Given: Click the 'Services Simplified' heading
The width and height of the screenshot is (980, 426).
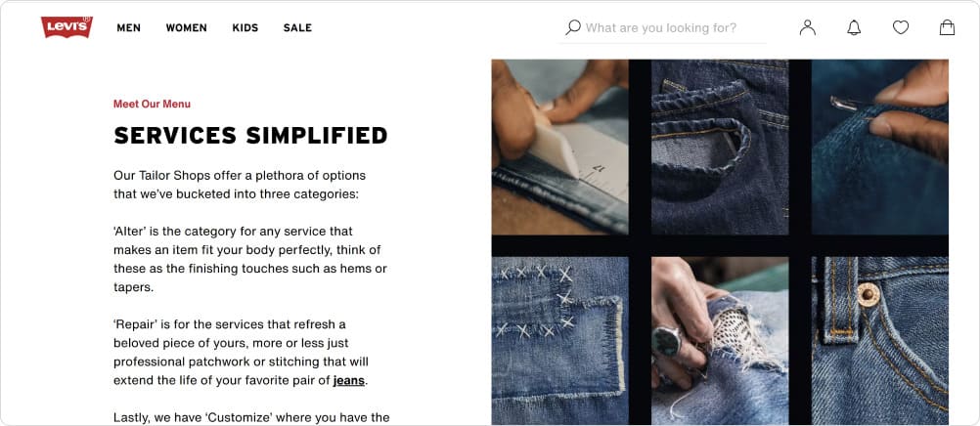Looking at the screenshot, I should (x=250, y=136).
